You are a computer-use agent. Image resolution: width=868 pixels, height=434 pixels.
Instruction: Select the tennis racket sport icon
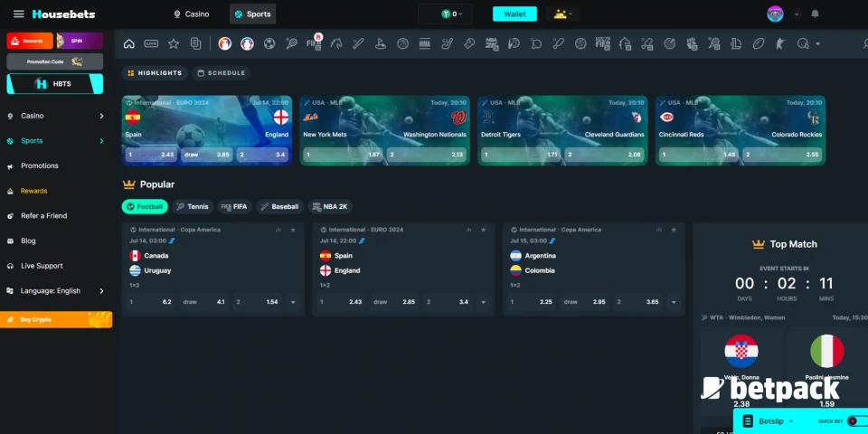point(292,43)
